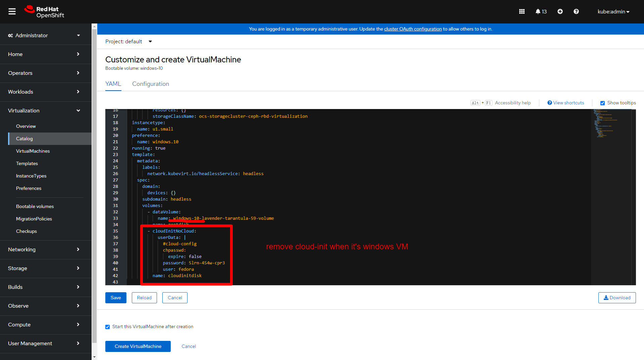Expand the Builds navigation section
644x360 pixels.
coord(46,287)
